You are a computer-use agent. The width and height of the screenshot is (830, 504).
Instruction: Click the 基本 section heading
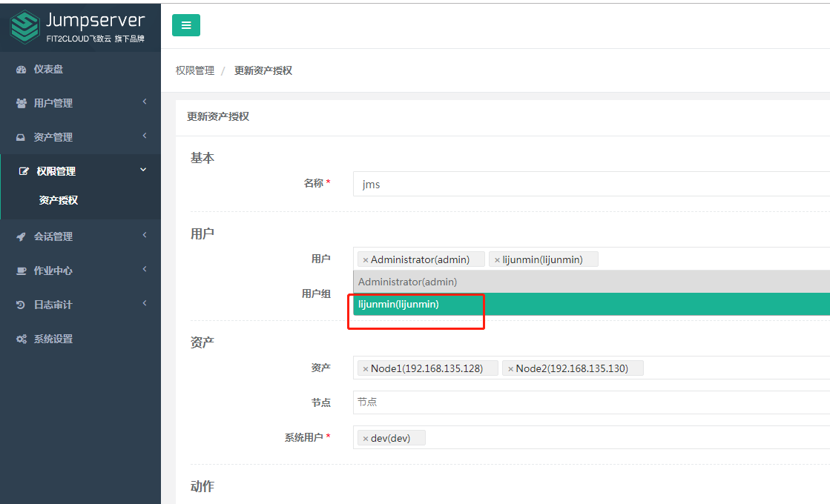[202, 158]
